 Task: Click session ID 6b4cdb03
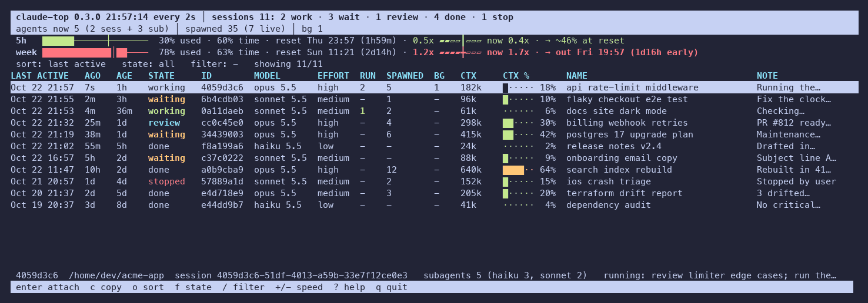coord(222,99)
